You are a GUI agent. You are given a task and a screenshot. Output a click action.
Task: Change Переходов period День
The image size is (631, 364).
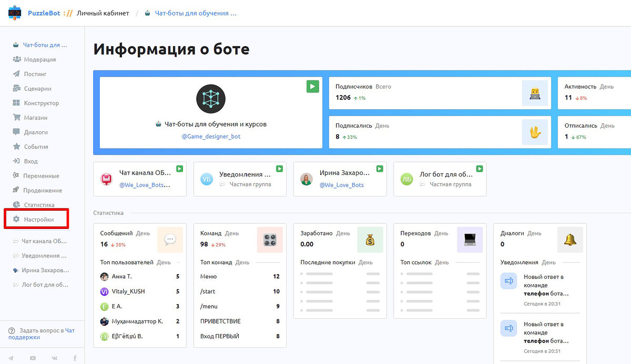pyautogui.click(x=441, y=233)
